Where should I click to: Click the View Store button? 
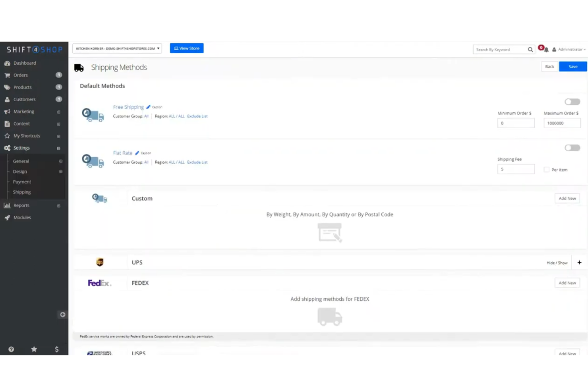tap(187, 48)
